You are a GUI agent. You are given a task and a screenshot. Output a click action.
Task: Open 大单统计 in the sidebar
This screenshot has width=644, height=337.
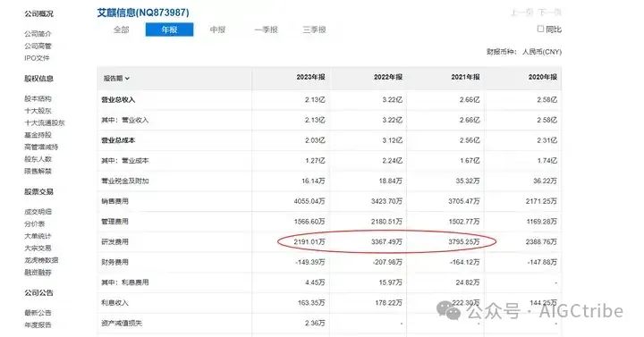point(38,236)
